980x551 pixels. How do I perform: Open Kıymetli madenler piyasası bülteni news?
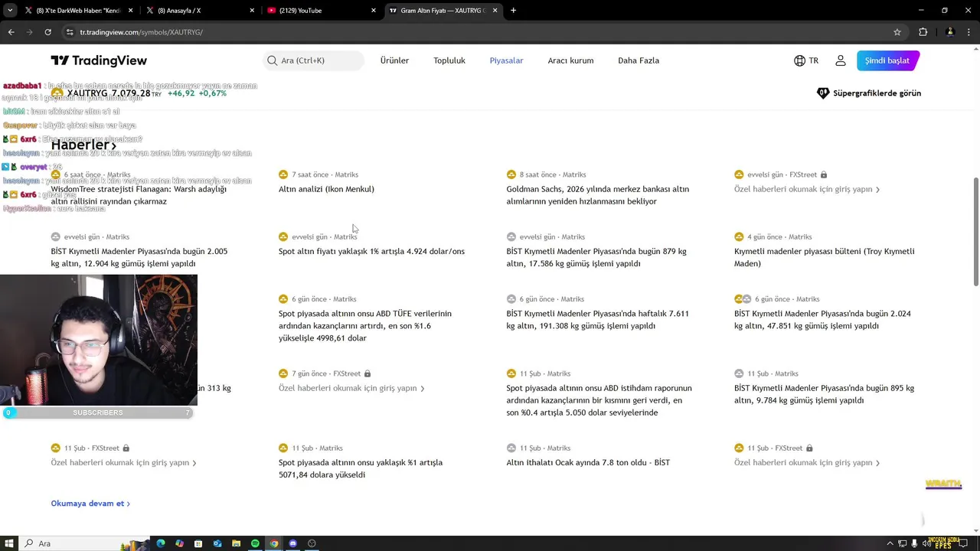pyautogui.click(x=825, y=257)
